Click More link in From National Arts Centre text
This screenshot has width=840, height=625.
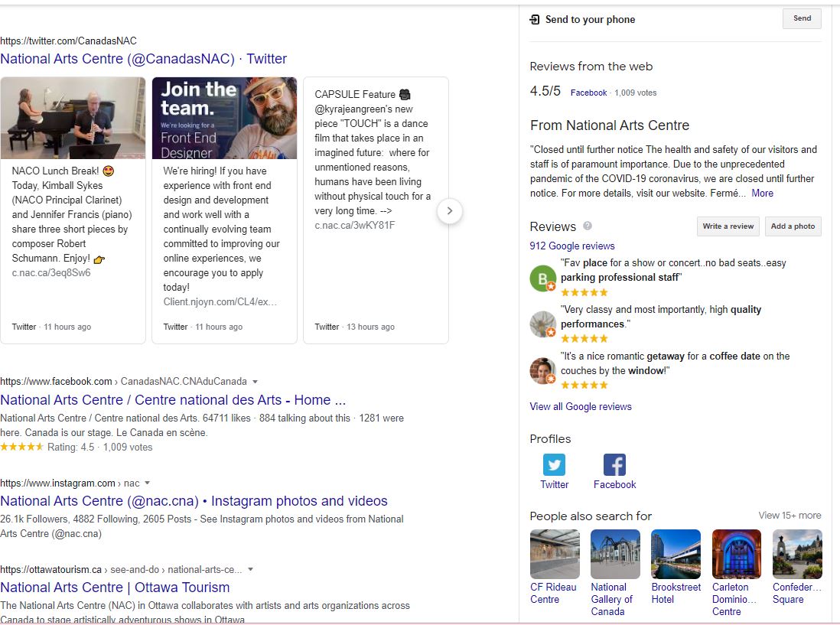pyautogui.click(x=762, y=194)
